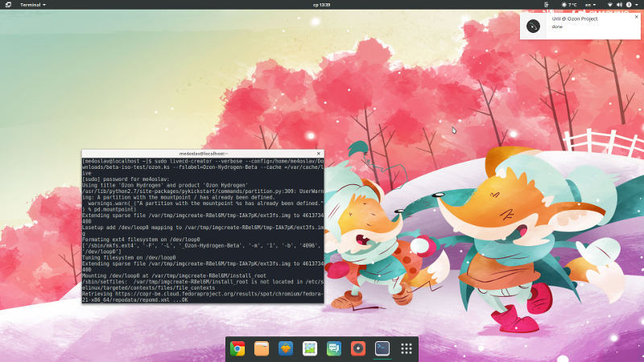This screenshot has height=362, width=644.
Task: Open the weather 7 °C indicator
Action: [569, 5]
